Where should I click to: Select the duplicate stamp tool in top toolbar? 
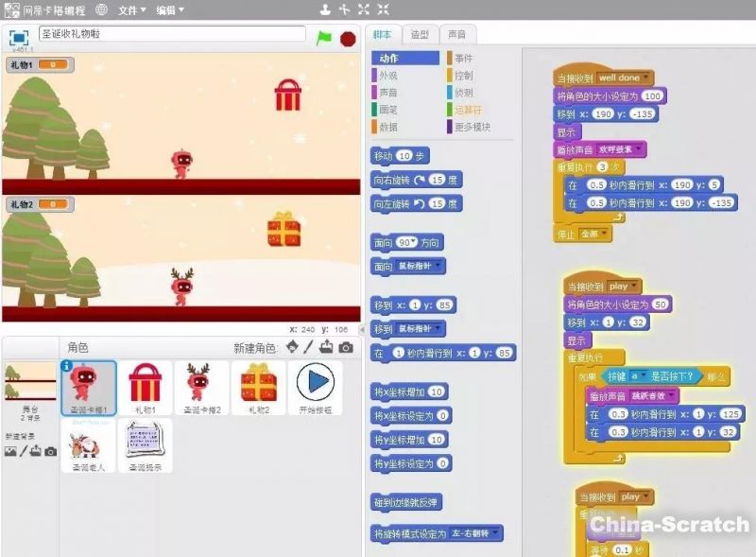325,9
